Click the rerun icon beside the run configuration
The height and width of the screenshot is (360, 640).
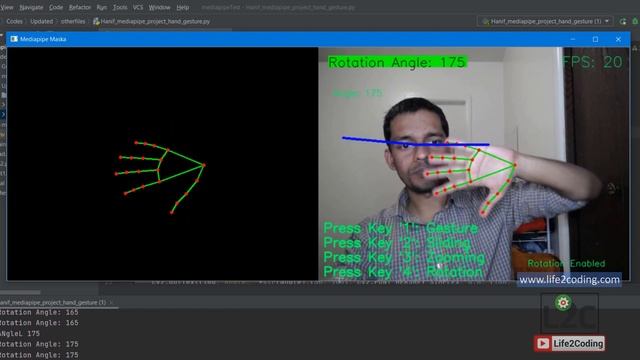tap(623, 21)
